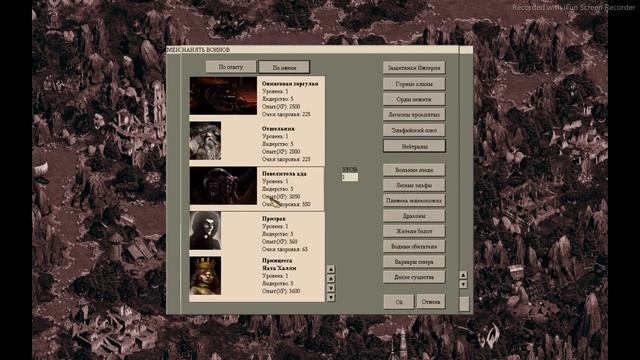Screen dimensions: 640x360
Task: Filter by Водные обитатели subrace
Action: tap(414, 247)
